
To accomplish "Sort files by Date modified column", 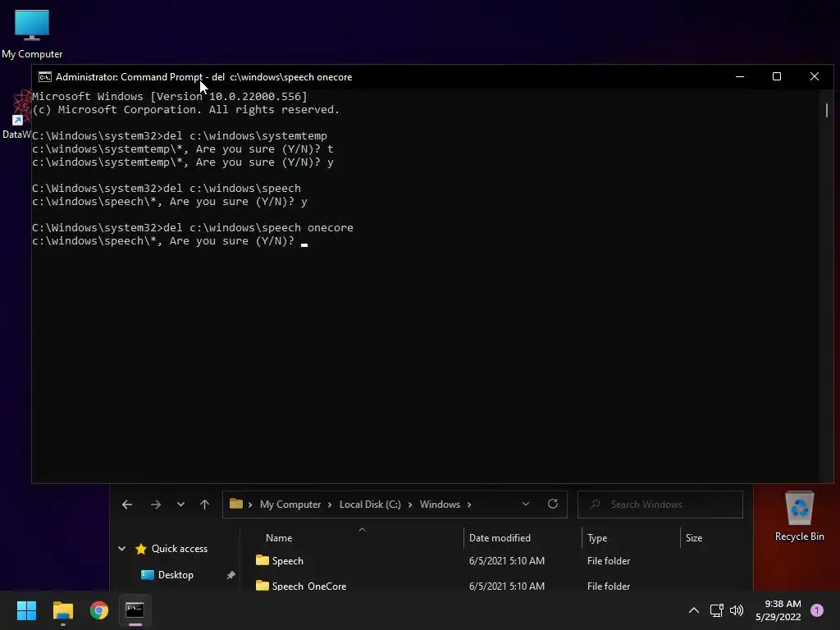I will coord(500,538).
